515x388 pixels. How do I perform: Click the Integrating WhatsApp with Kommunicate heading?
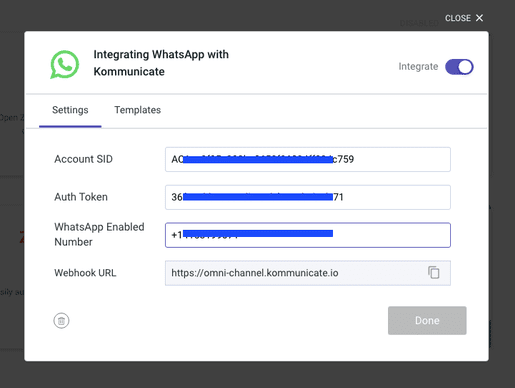pos(161,63)
